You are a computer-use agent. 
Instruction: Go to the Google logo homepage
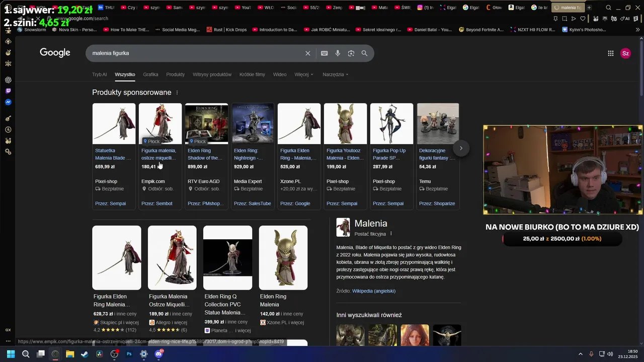tap(55, 53)
